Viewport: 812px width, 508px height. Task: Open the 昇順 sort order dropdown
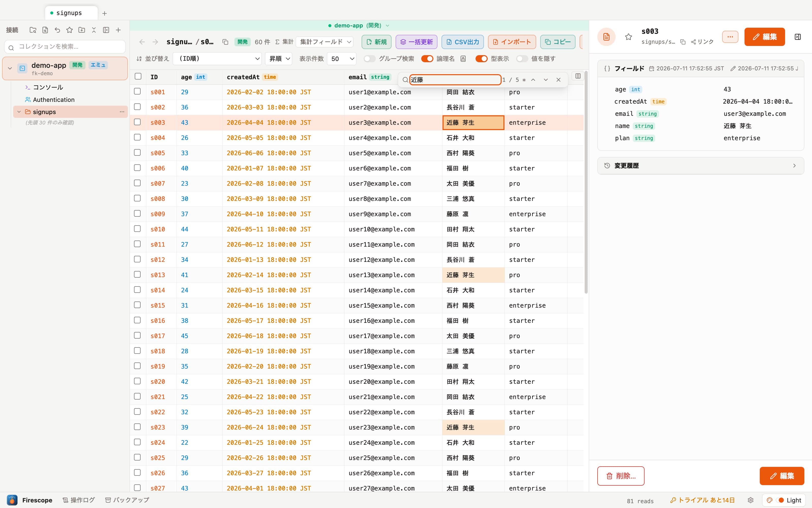point(279,59)
